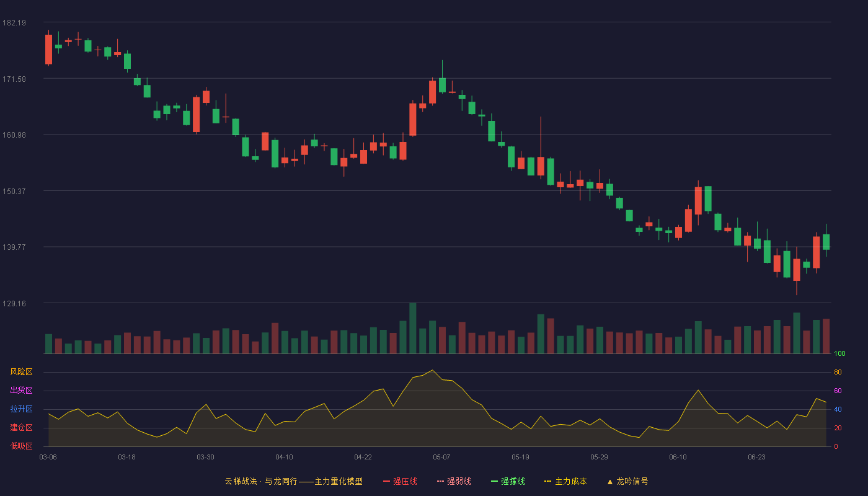The image size is (868, 496).
Task: Click the 03-06 date label
Action: [x=48, y=457]
